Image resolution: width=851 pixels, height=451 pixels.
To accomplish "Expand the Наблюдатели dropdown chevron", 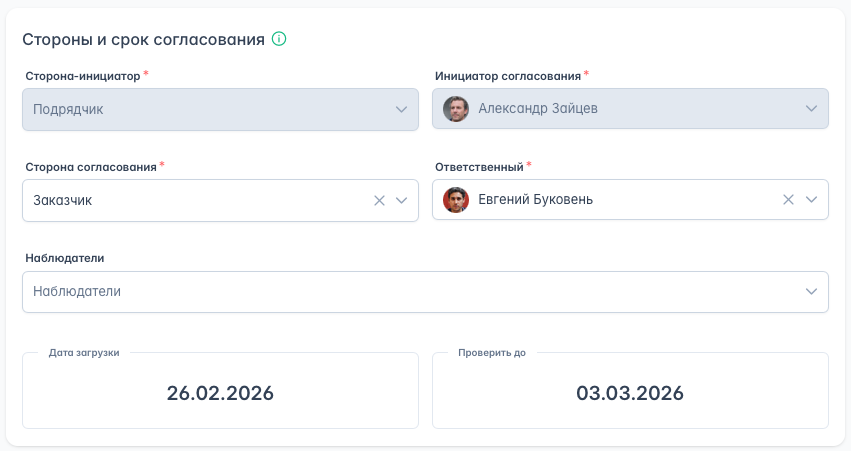I will [x=811, y=292].
